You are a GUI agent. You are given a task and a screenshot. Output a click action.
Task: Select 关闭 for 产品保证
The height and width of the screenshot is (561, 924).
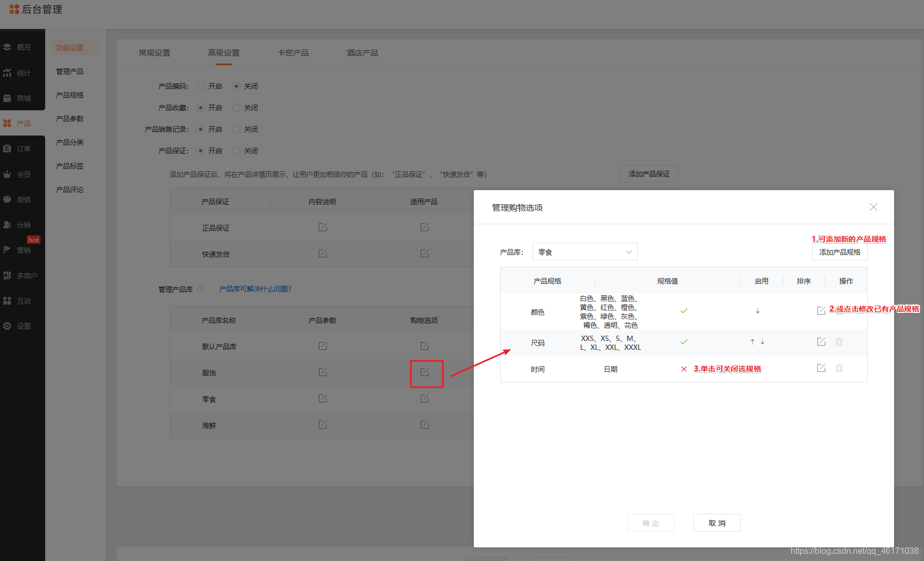pos(236,151)
